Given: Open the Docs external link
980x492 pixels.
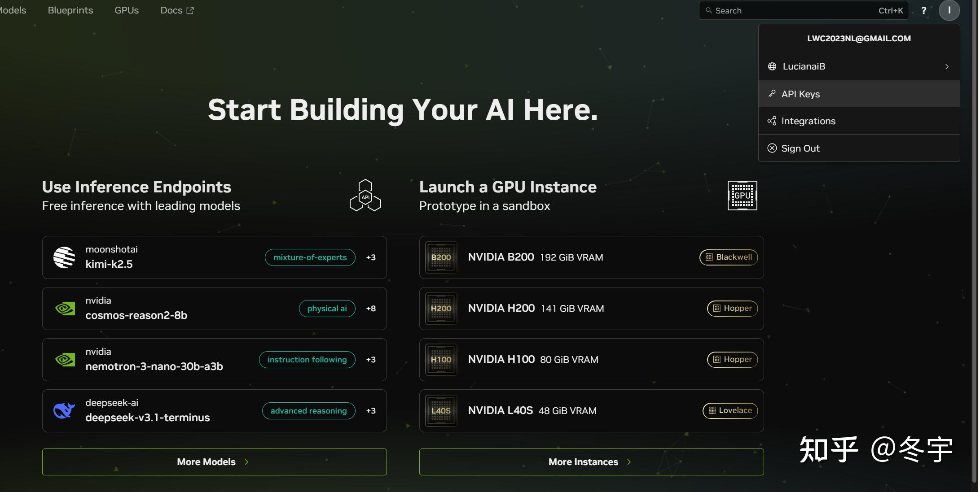Looking at the screenshot, I should click(x=177, y=10).
